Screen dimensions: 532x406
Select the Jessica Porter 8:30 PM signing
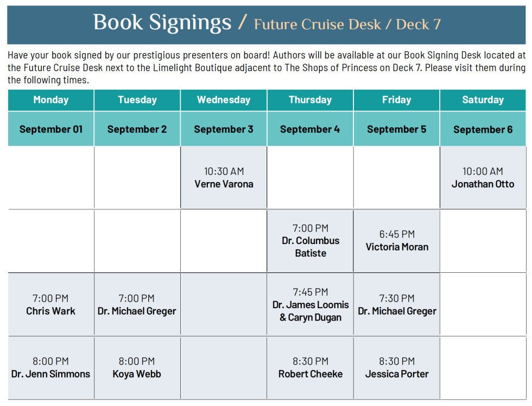(x=397, y=367)
